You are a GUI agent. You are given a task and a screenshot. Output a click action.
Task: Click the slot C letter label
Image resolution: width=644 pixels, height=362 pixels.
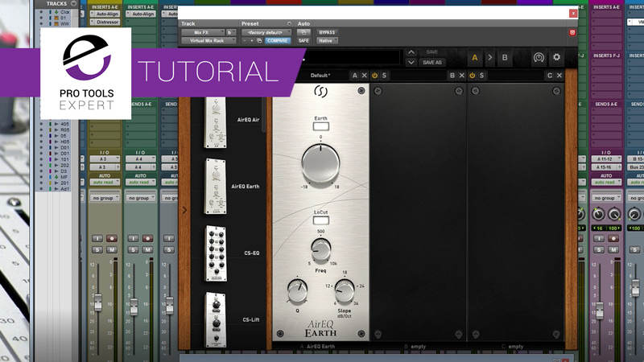550,76
